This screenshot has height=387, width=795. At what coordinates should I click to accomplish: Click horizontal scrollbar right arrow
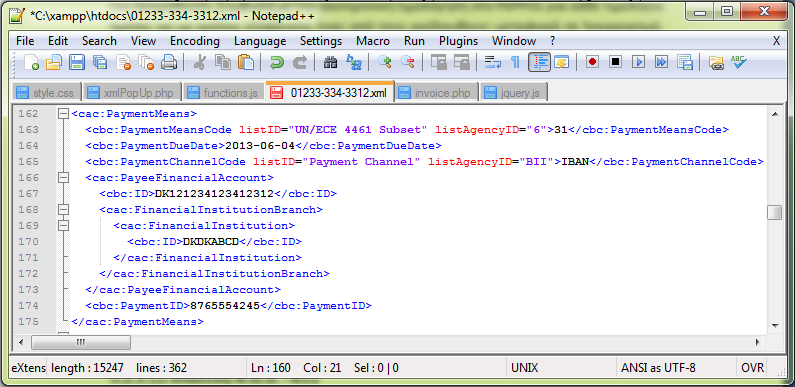pyautogui.click(x=758, y=342)
